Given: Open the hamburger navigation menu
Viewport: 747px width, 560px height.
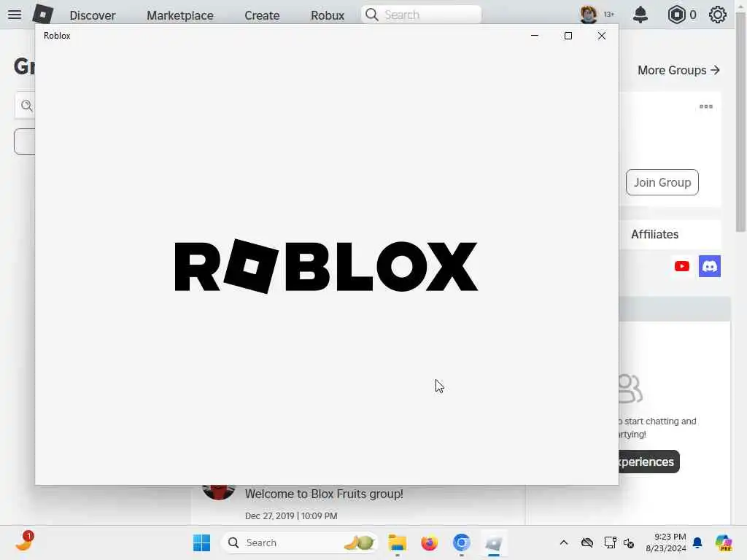Looking at the screenshot, I should coord(15,15).
